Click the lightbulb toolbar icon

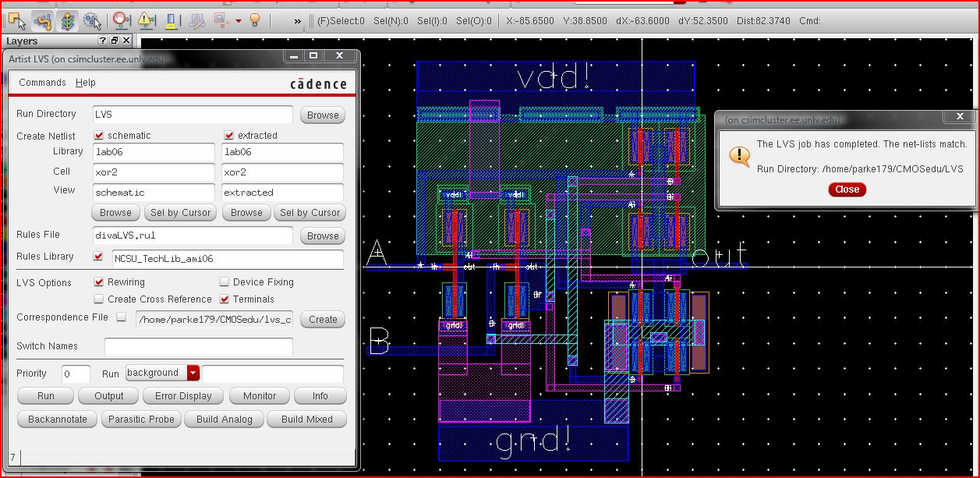(254, 20)
